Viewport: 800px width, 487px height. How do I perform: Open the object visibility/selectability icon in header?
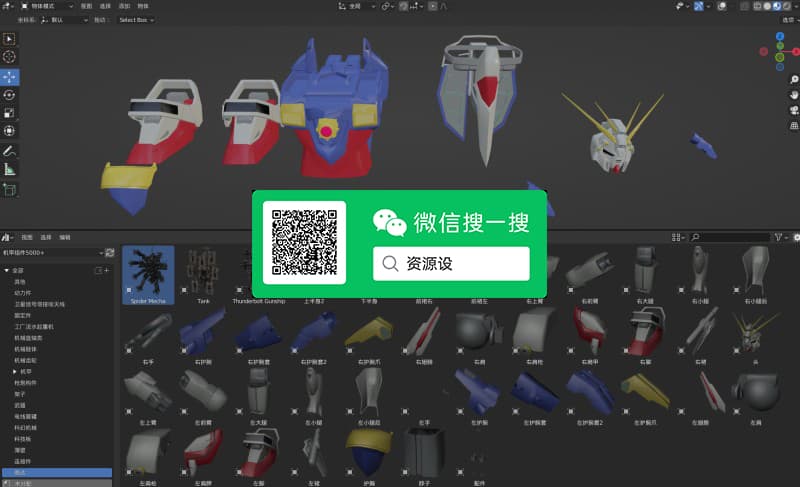click(x=680, y=6)
